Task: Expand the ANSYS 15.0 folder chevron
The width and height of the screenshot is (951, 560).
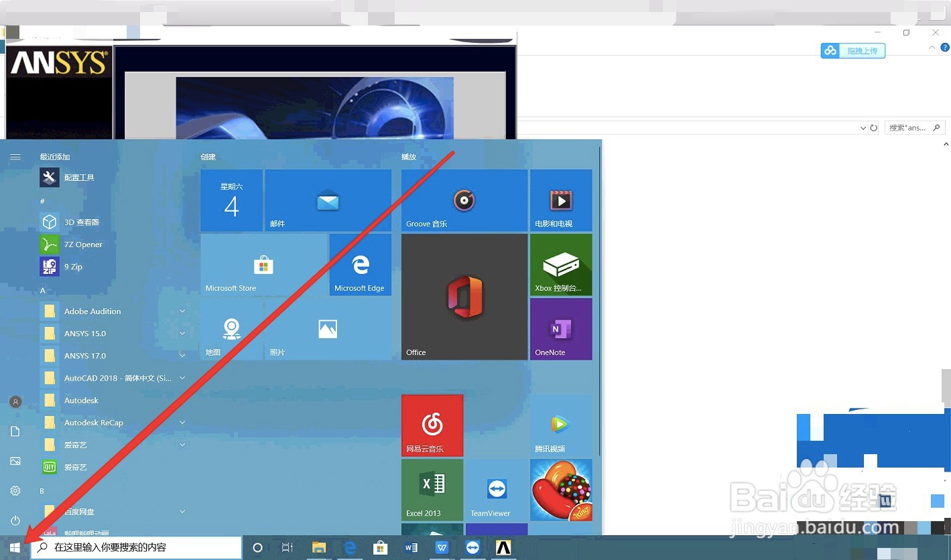Action: [x=182, y=334]
